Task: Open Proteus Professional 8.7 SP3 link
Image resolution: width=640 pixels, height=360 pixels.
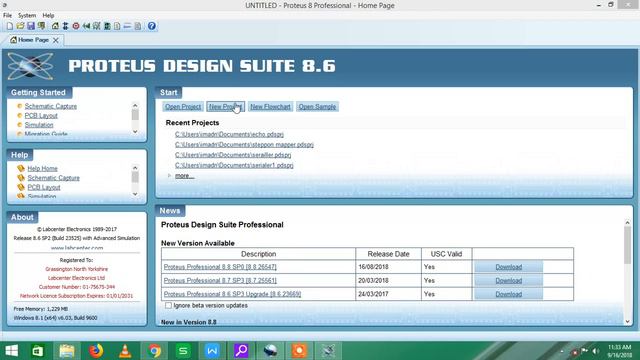Action: (x=220, y=280)
